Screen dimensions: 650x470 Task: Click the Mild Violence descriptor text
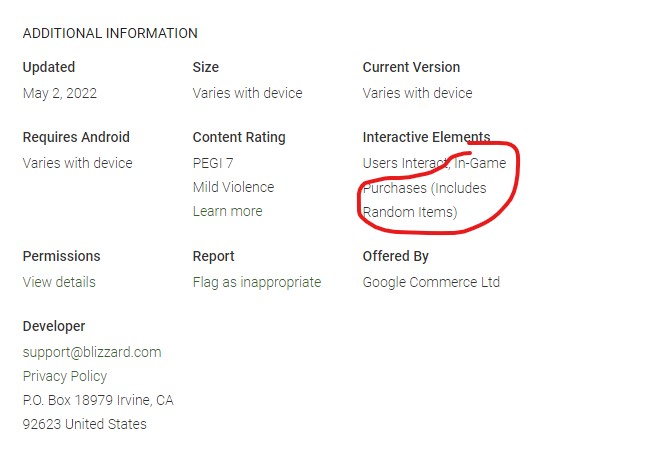pos(233,187)
